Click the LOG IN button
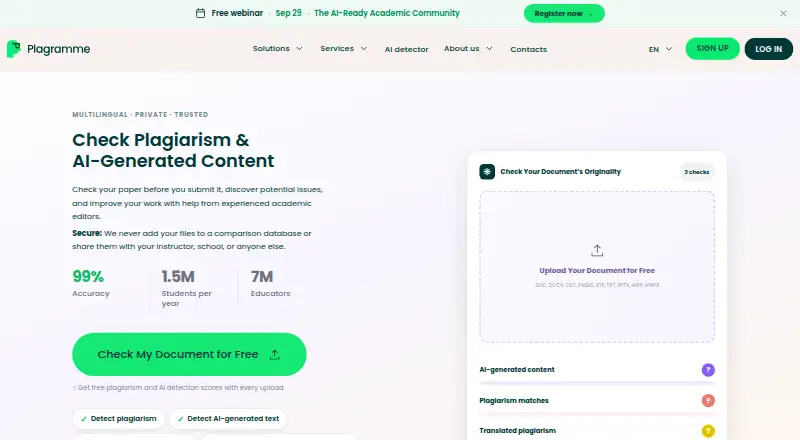This screenshot has width=800, height=440. click(x=768, y=49)
